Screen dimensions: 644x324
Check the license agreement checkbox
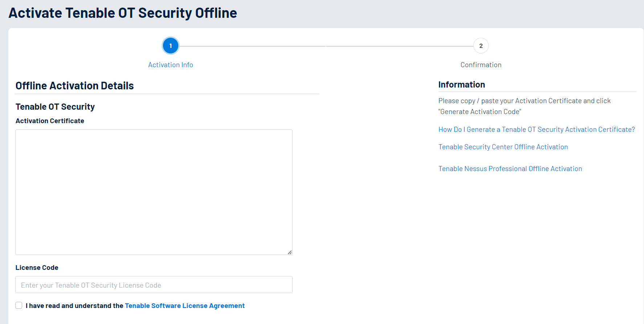coord(19,305)
